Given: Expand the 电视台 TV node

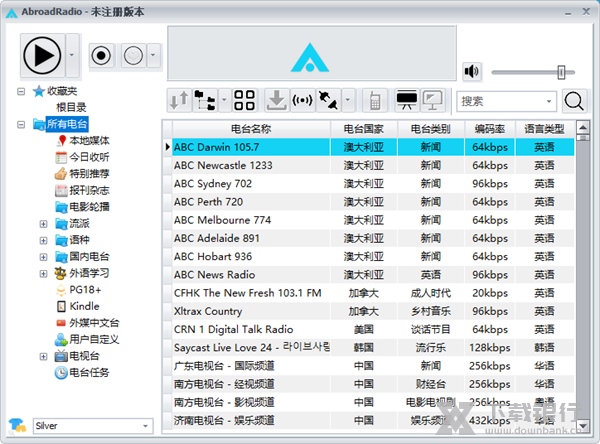Looking at the screenshot, I should point(43,356).
